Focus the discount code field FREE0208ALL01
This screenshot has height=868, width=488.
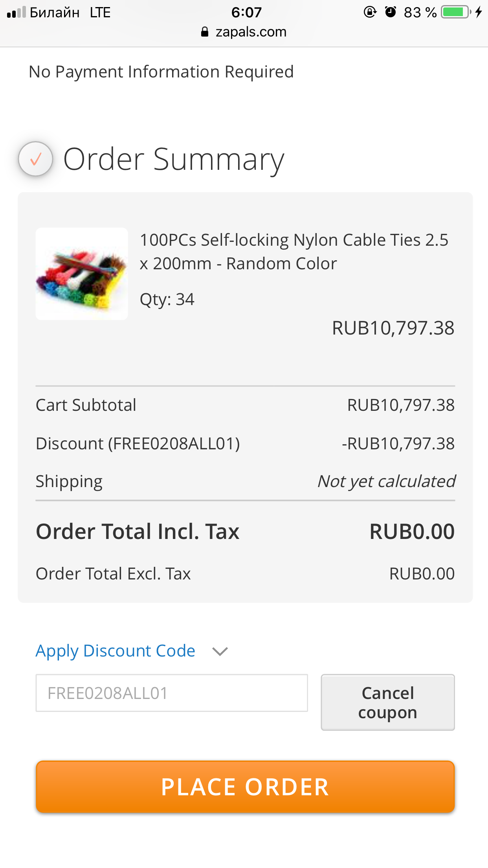tap(172, 693)
